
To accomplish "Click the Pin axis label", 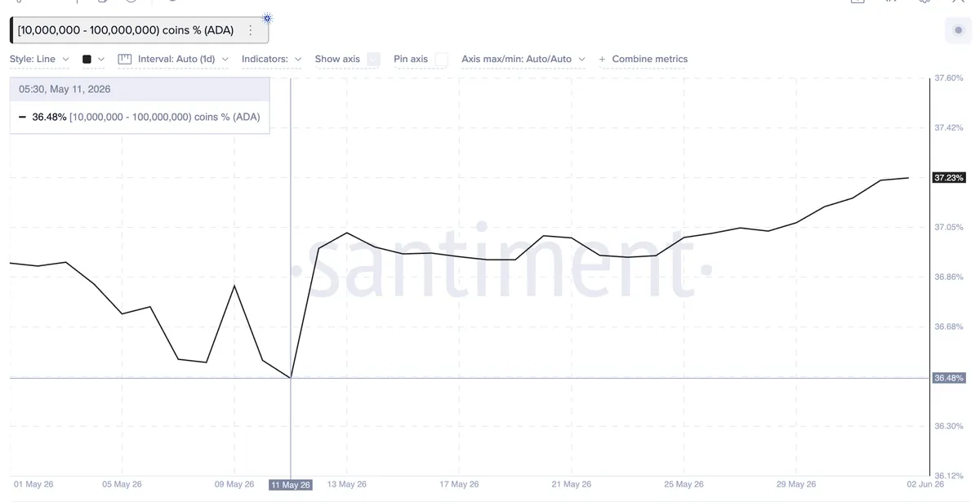I will (x=411, y=59).
